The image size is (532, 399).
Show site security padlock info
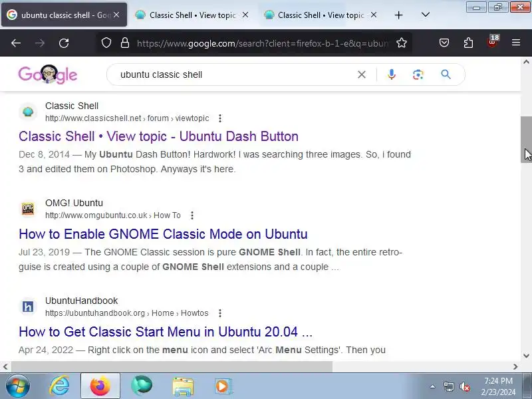[x=125, y=43]
